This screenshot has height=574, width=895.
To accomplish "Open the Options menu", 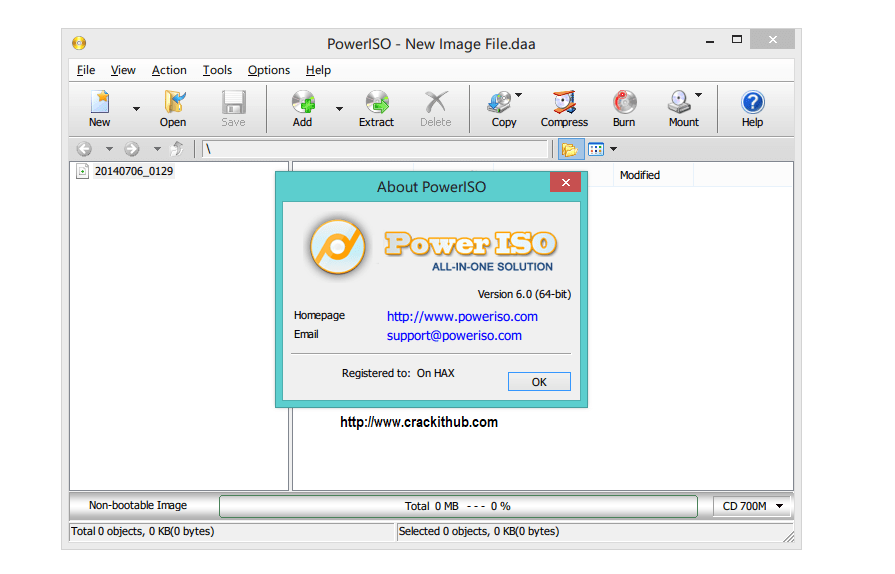I will pyautogui.click(x=268, y=70).
